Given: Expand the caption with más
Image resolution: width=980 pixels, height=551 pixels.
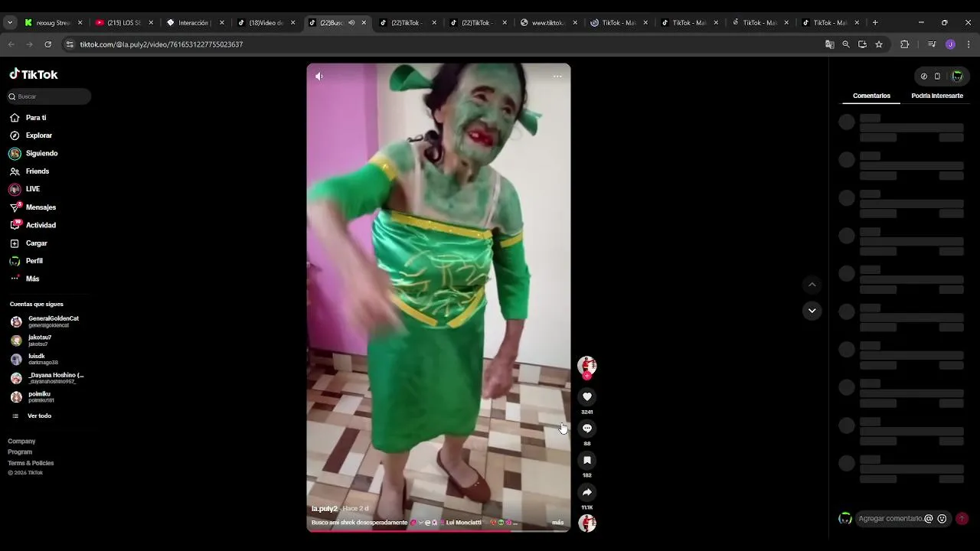Looking at the screenshot, I should [x=557, y=523].
